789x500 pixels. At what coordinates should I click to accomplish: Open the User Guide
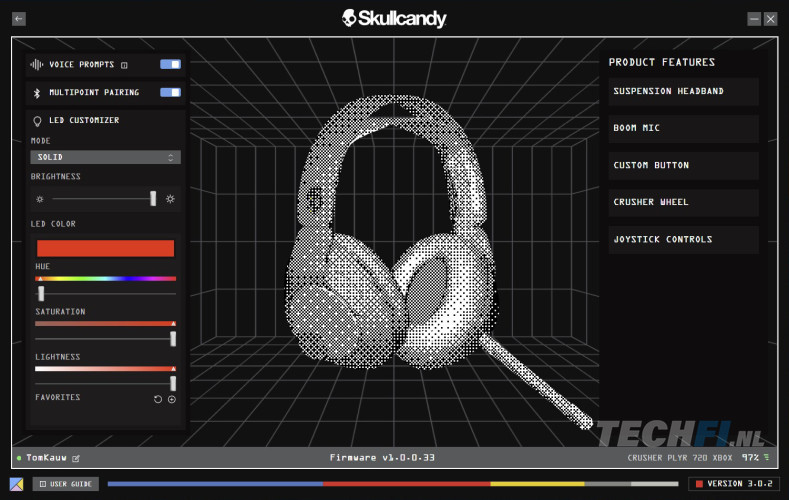pos(66,484)
